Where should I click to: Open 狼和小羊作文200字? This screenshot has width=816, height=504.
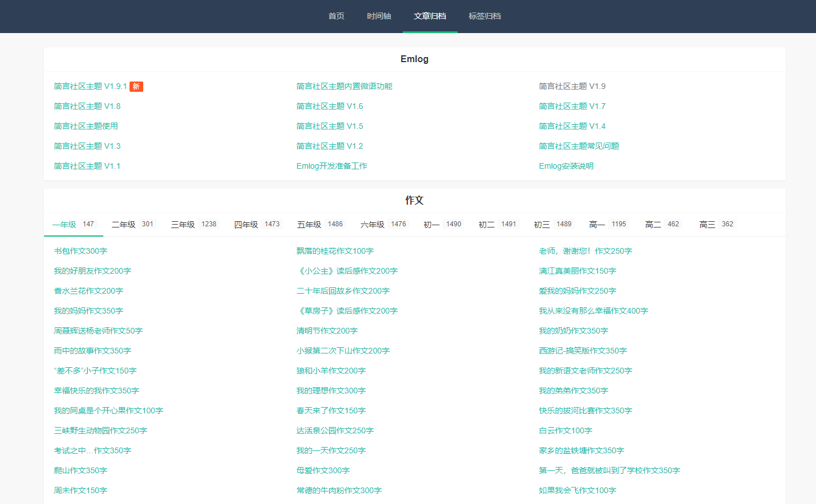331,371
